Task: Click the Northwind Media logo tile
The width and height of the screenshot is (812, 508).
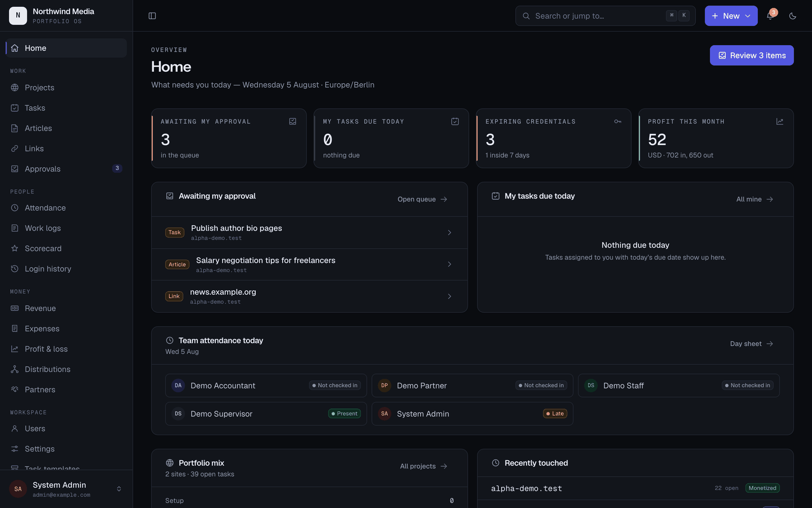Action: pos(18,16)
